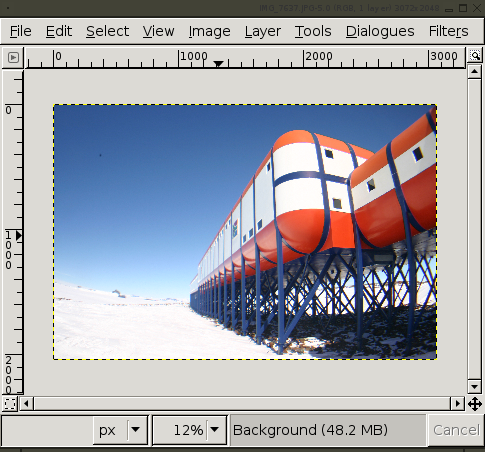Toggle zoom-on-resize magnifier icon
The width and height of the screenshot is (485, 452).
pos(475,55)
